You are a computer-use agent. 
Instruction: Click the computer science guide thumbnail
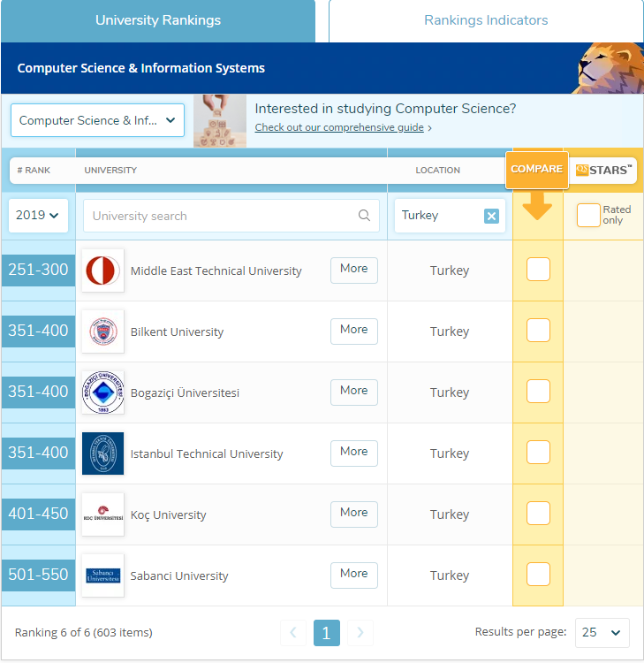coord(220,121)
